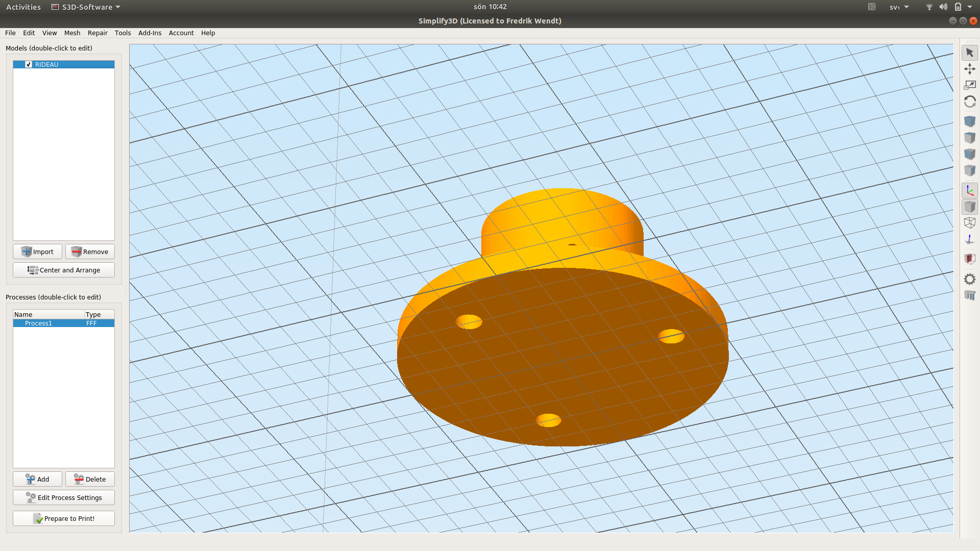Click the Center and Arrange button
The height and width of the screenshot is (551, 980).
tap(64, 270)
